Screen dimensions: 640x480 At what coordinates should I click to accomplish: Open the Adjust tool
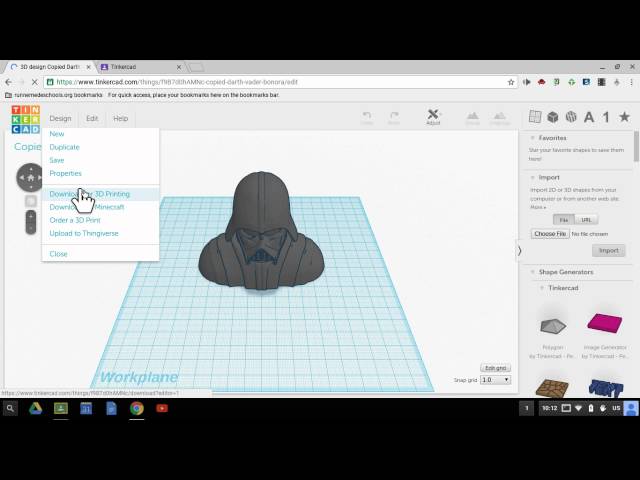pyautogui.click(x=433, y=117)
